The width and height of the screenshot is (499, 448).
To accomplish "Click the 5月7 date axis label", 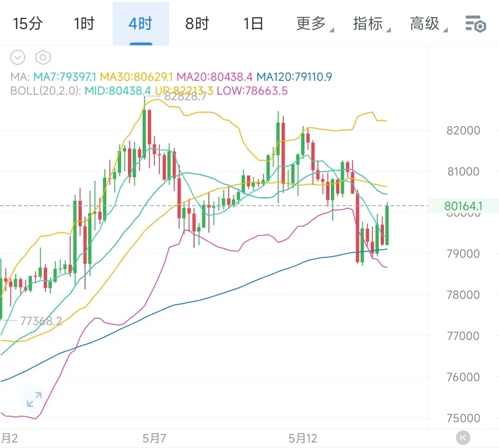I will pos(154,438).
